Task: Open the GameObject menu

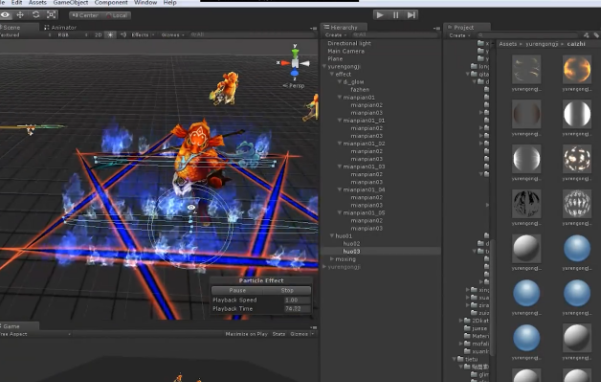Action: (x=71, y=3)
